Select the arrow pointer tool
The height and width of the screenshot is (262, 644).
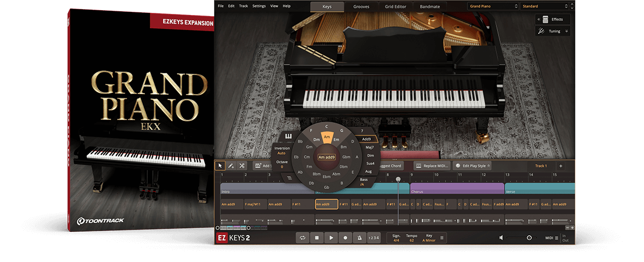click(x=220, y=166)
